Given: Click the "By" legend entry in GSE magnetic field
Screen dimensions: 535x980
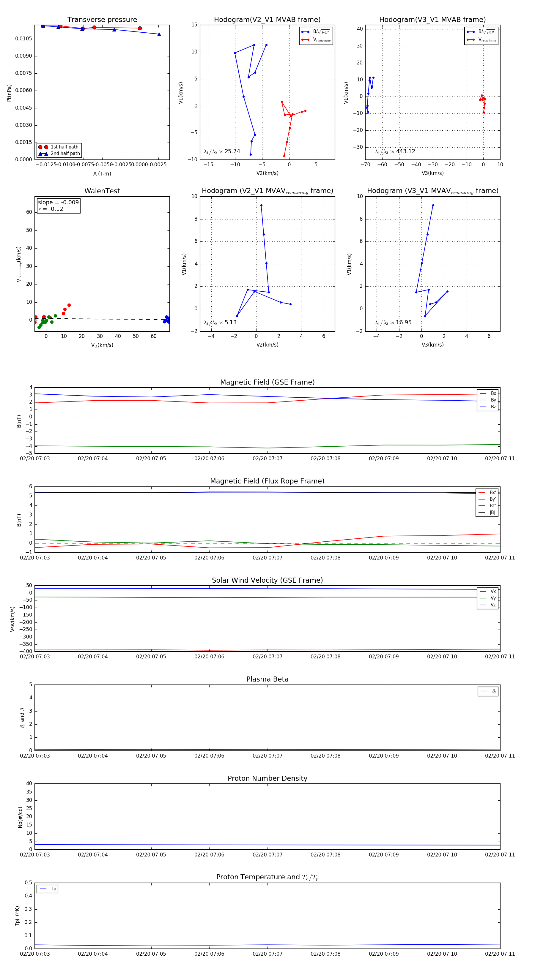Looking at the screenshot, I should point(488,400).
